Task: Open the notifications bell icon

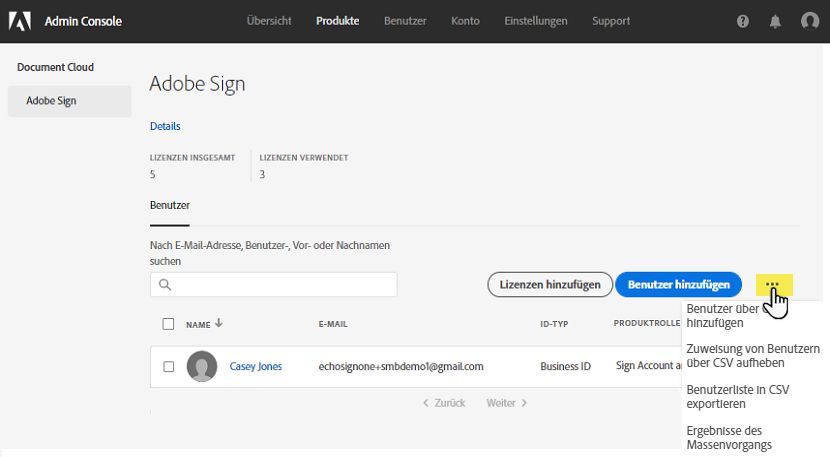Action: (x=775, y=21)
